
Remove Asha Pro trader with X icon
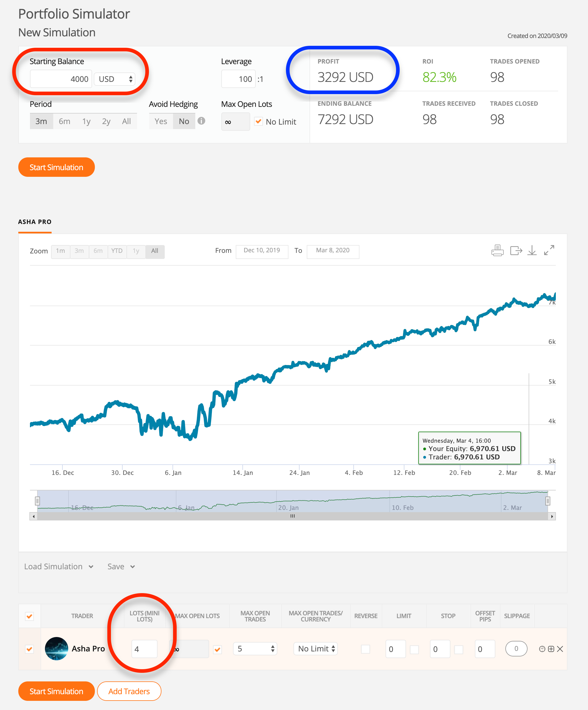click(x=560, y=649)
